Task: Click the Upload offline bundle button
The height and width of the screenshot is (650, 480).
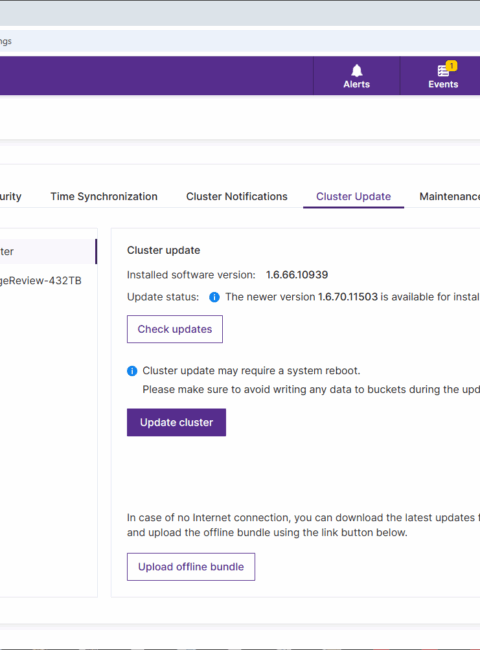Action: click(191, 567)
